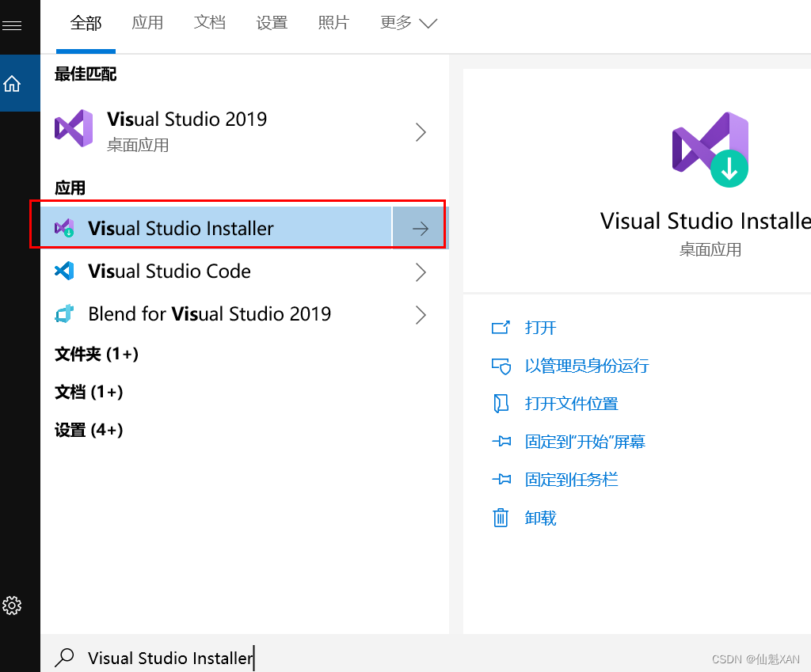Click 固定到任务栏 option

click(x=571, y=480)
